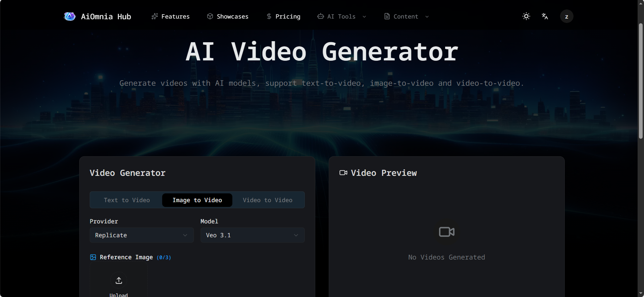Viewport: 644px width, 297px height.
Task: Click the AiOmnia Hub logo icon
Action: coord(70,16)
